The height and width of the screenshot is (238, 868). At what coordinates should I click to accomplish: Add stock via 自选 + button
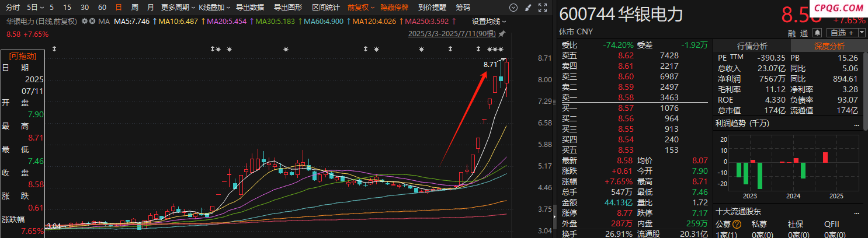842,33
